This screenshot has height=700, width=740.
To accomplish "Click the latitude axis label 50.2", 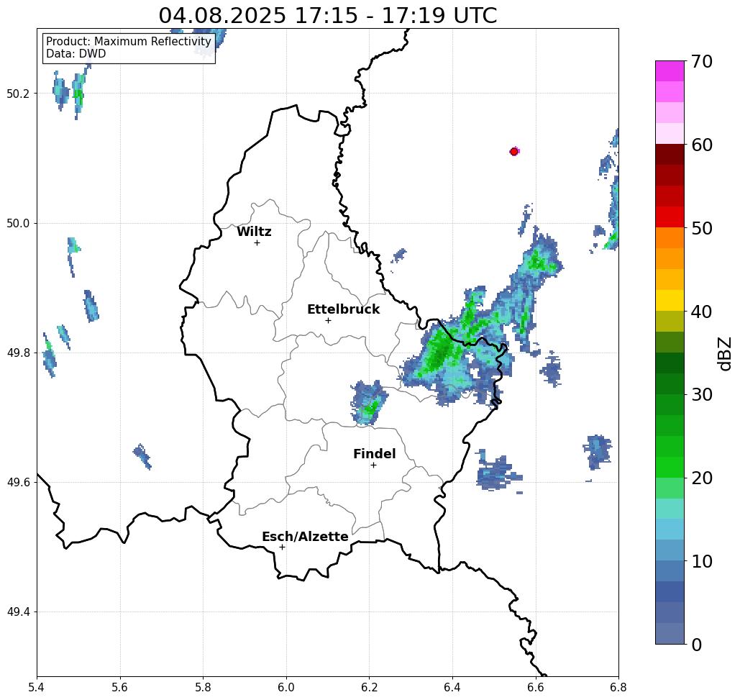I will pyautogui.click(x=18, y=94).
